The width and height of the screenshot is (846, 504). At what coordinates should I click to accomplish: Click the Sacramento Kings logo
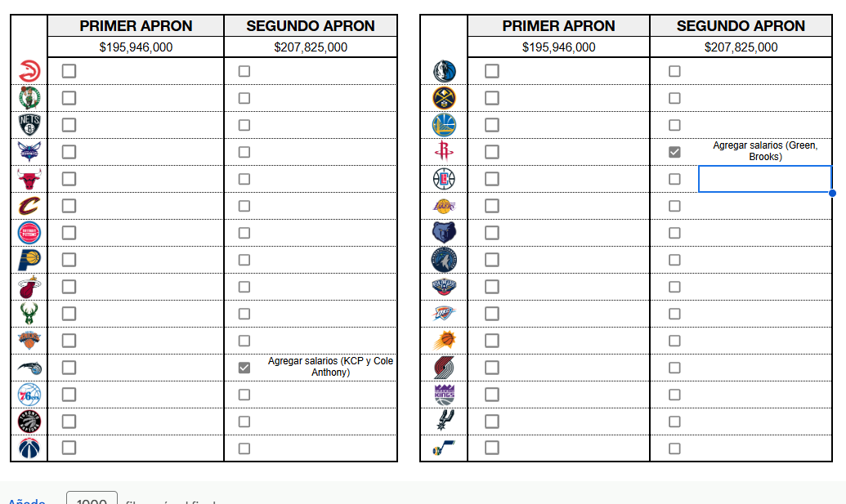[x=444, y=395]
